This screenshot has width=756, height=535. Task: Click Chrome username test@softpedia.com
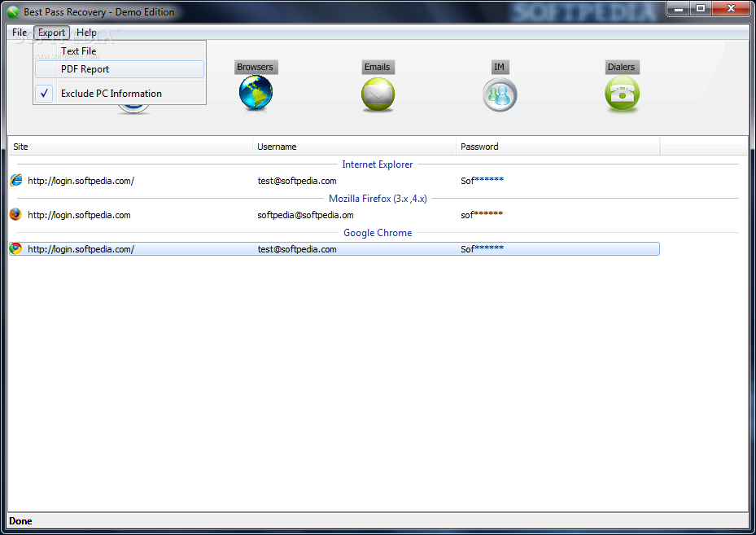tap(297, 249)
